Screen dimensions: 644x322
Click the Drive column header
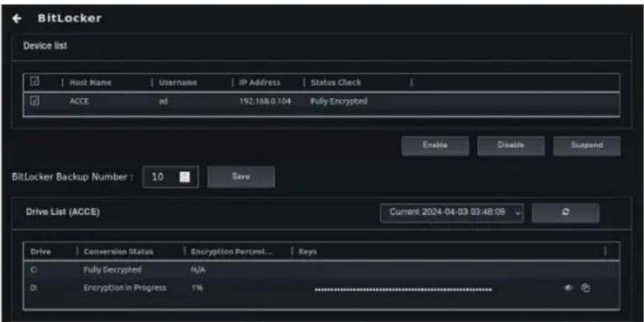(x=41, y=252)
